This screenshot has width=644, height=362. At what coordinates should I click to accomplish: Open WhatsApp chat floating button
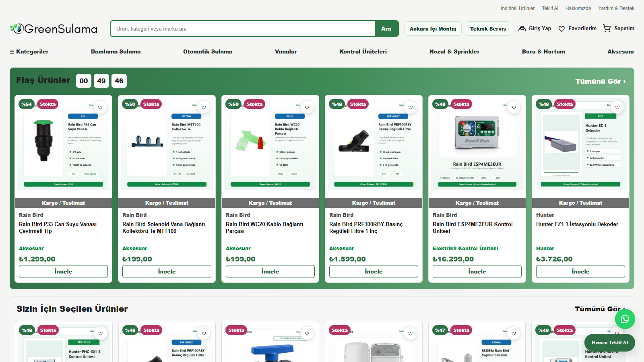pos(625,319)
